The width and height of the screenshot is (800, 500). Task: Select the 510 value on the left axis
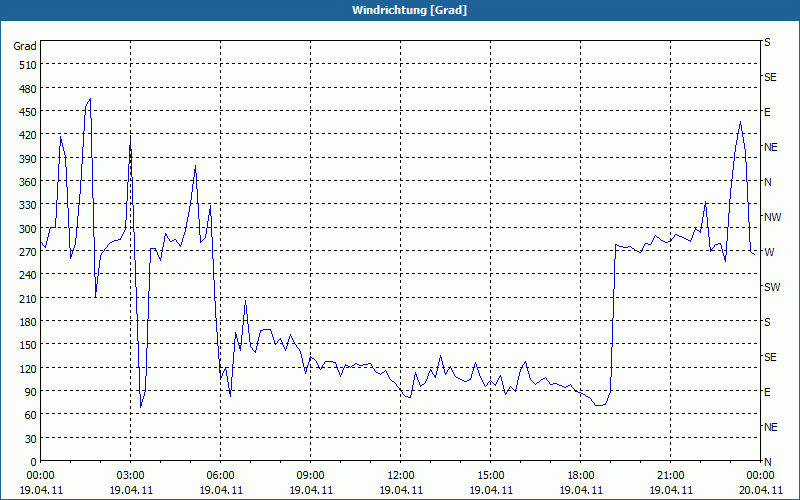click(28, 65)
